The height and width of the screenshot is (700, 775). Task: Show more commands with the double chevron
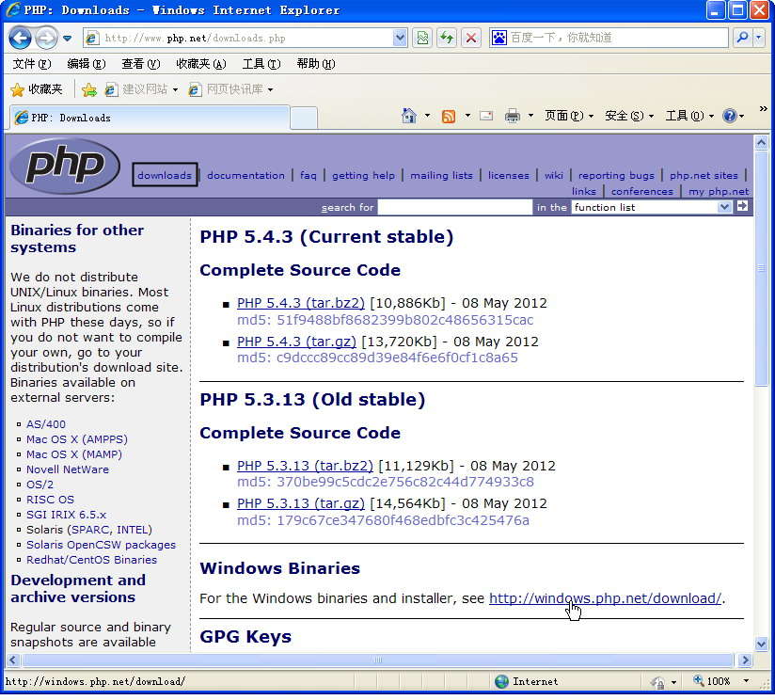(x=763, y=109)
